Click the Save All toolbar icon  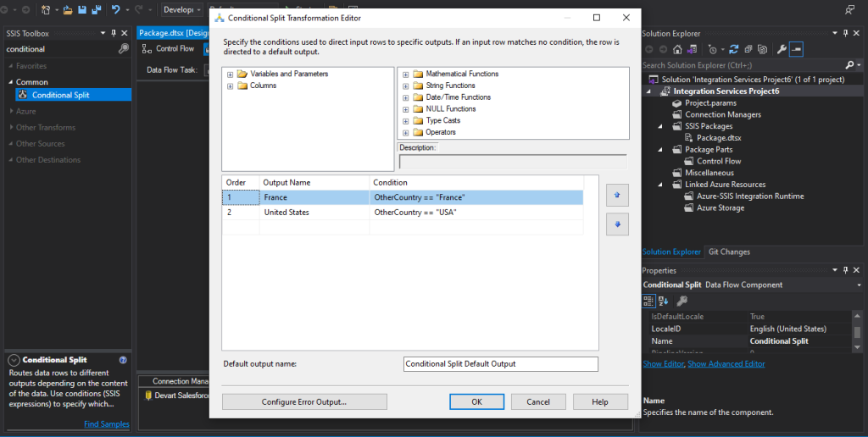[x=97, y=9]
